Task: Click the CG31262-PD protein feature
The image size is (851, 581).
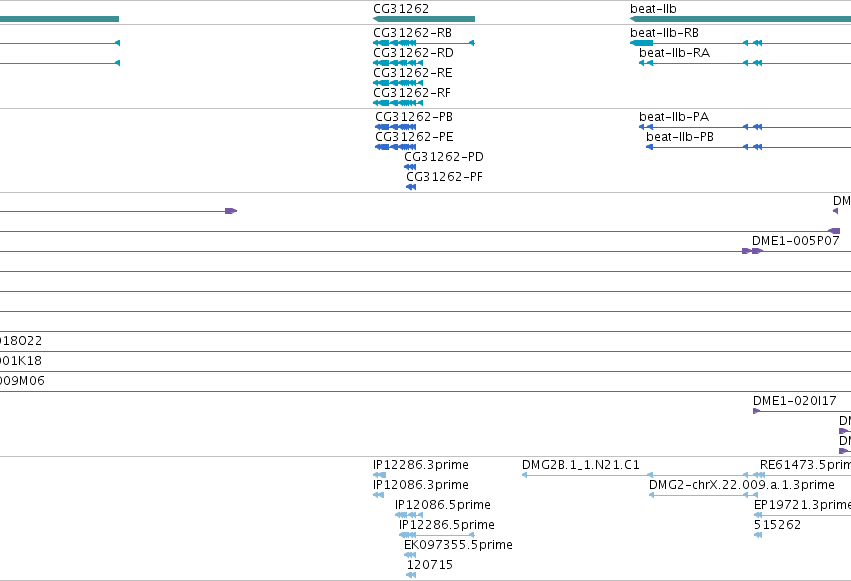Action: pos(410,167)
